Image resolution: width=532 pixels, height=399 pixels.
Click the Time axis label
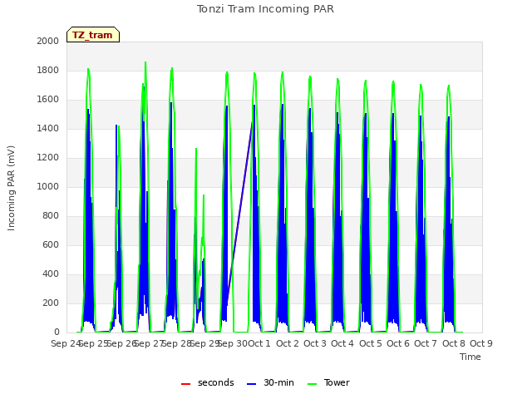click(470, 357)
